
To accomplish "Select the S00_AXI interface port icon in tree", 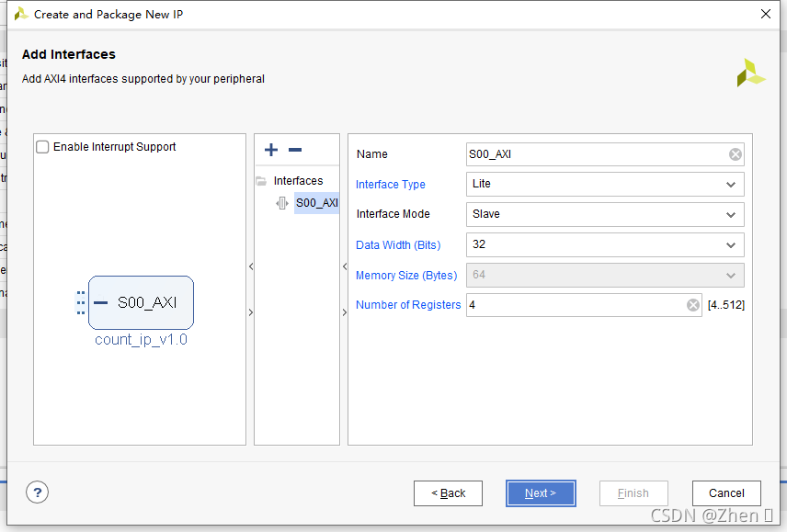I will pyautogui.click(x=282, y=203).
